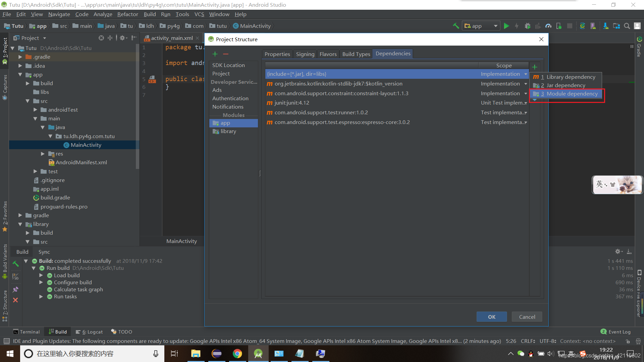Click the Debug app bug icon

click(528, 26)
